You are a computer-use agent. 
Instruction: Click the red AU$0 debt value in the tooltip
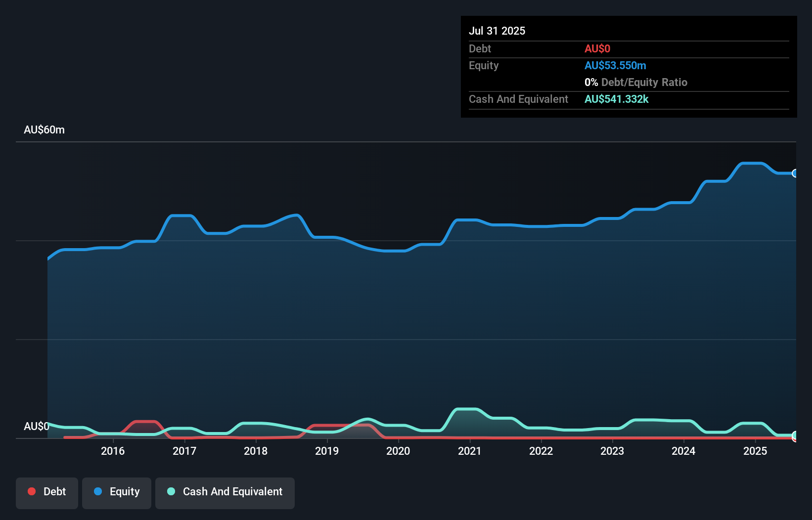pos(598,48)
